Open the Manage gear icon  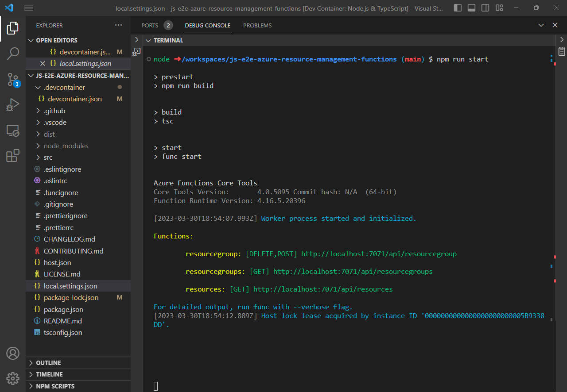pos(12,378)
